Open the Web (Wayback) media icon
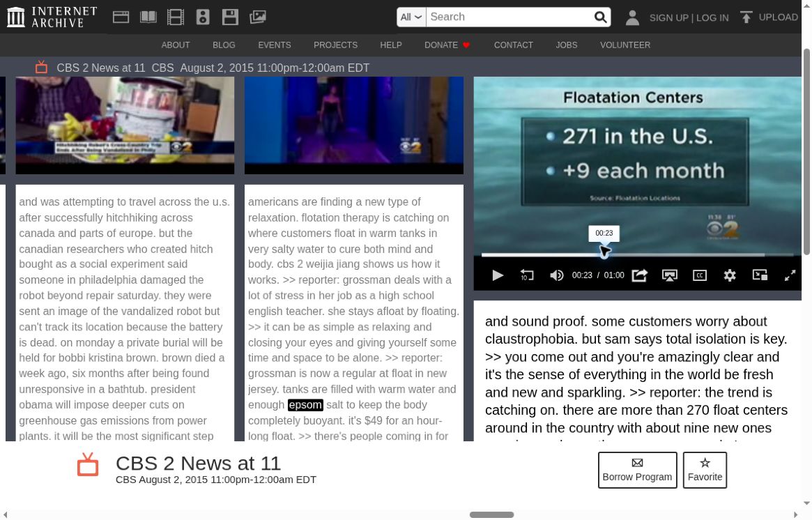Screen dimensions: 812x520 coord(121,17)
